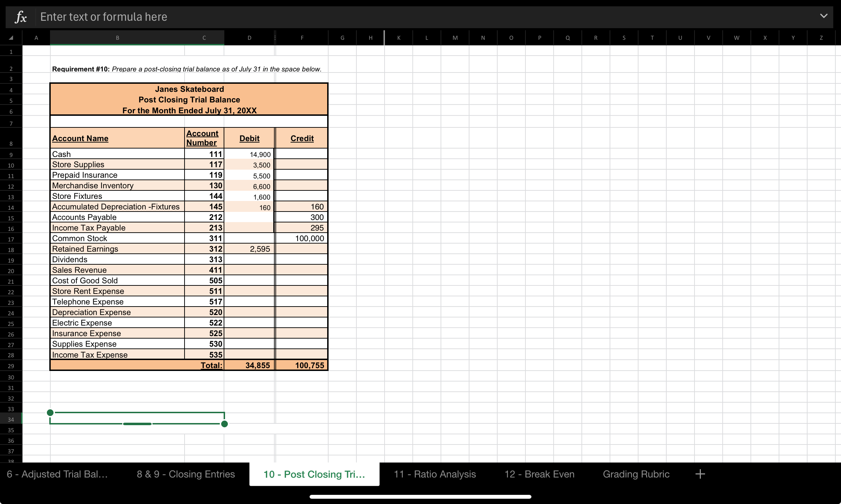Image resolution: width=841 pixels, height=504 pixels.
Task: Select the Common Stock credit cell
Action: click(x=302, y=238)
